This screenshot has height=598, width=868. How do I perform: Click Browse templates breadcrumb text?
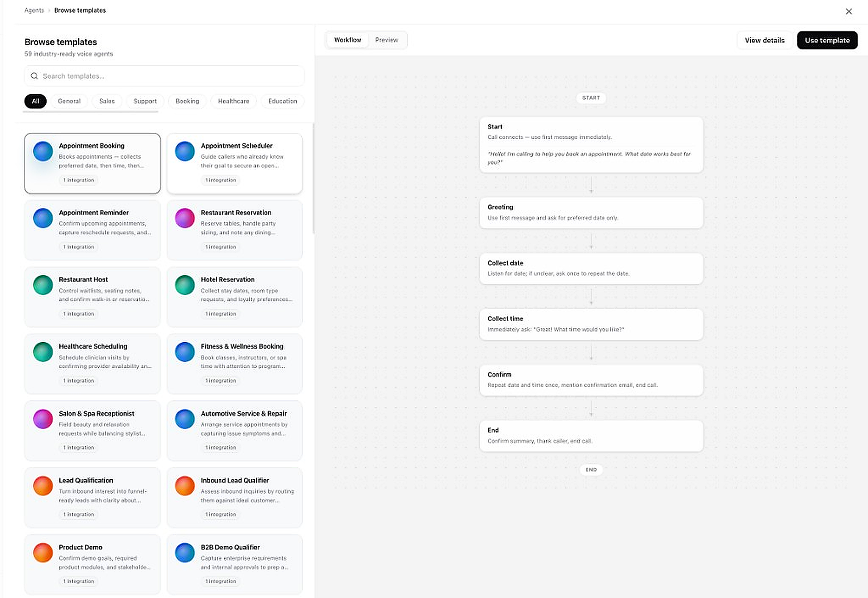pyautogui.click(x=80, y=10)
